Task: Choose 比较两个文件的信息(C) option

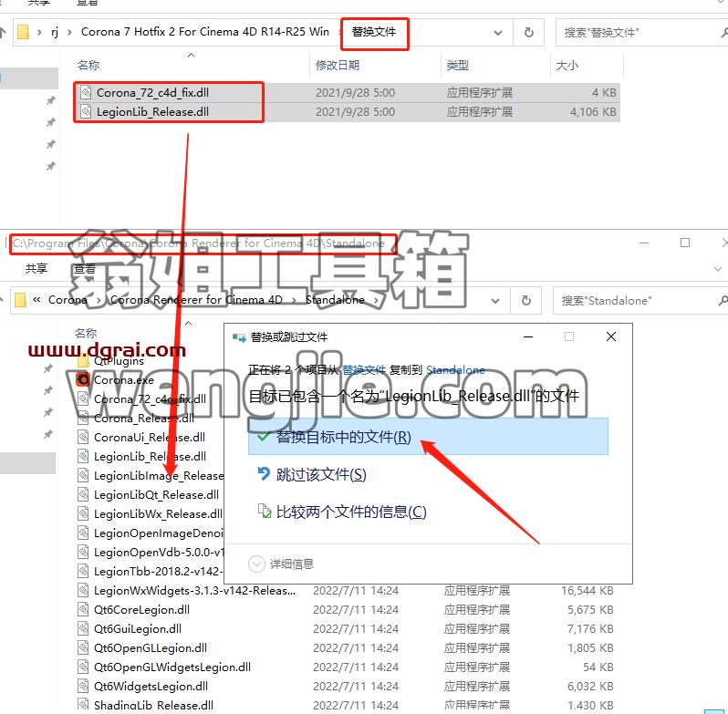Action: coord(351,512)
